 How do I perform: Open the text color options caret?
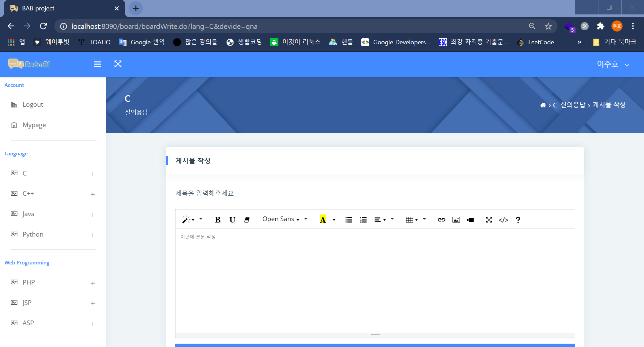tap(334, 219)
